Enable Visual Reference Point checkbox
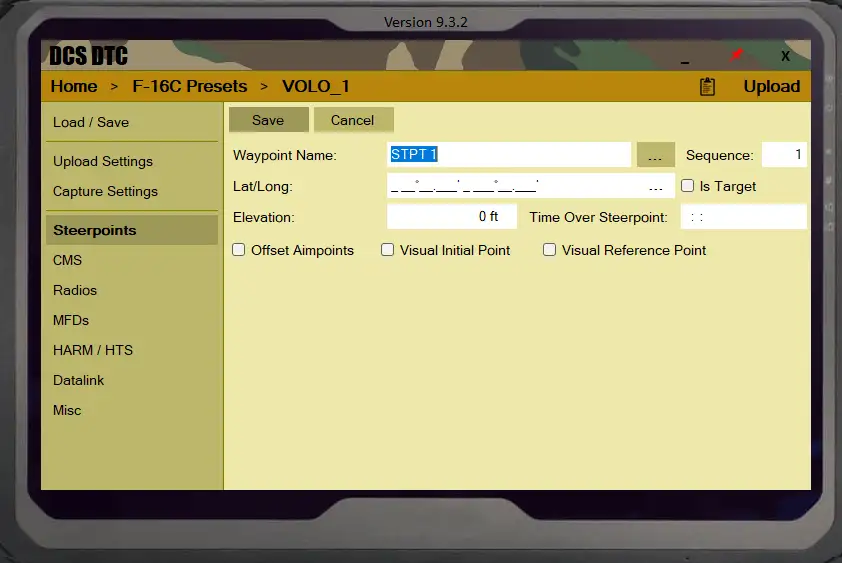 pos(549,250)
